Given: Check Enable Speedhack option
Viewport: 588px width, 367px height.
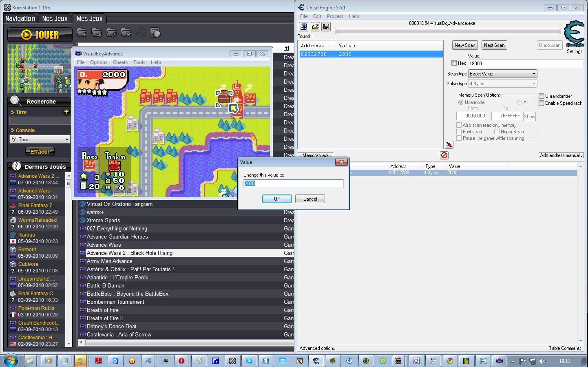Looking at the screenshot, I should click(x=541, y=103).
